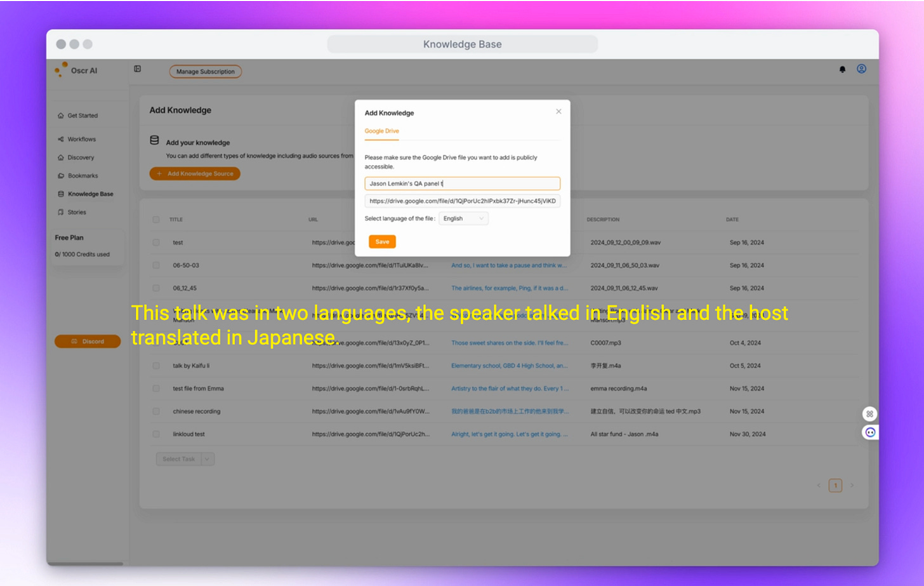Open Knowledge Base in the sidebar
Image resolution: width=924 pixels, height=586 pixels.
tap(91, 194)
